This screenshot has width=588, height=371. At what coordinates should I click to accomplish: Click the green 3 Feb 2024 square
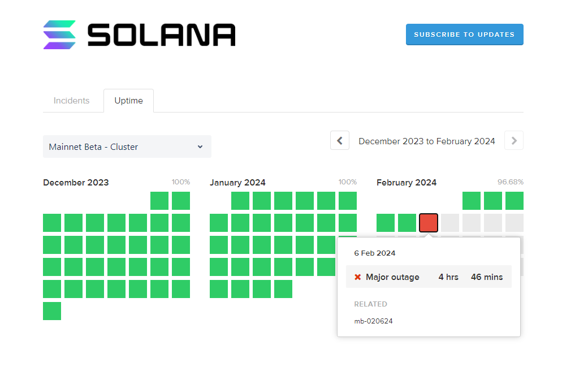(514, 201)
